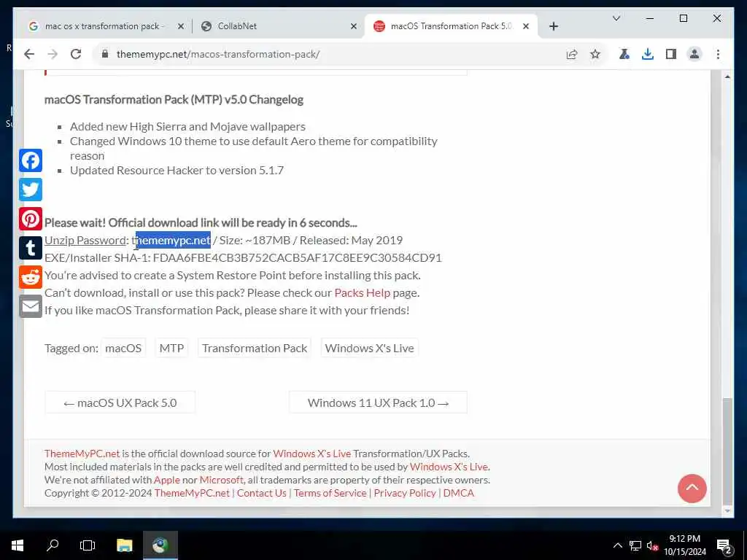Click scrollbar up arrow
747x560 pixels.
tap(727, 76)
